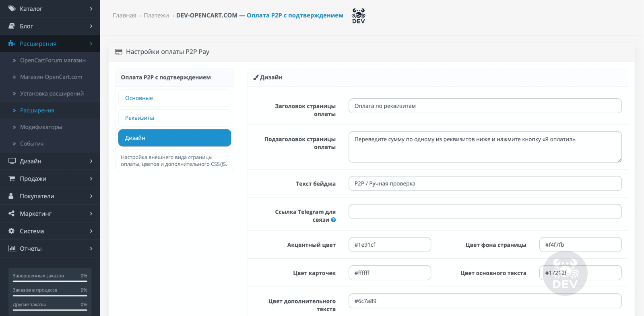This screenshot has height=316, width=644.
Task: Open Модификаторы submenu item
Action: pyautogui.click(x=50, y=127)
